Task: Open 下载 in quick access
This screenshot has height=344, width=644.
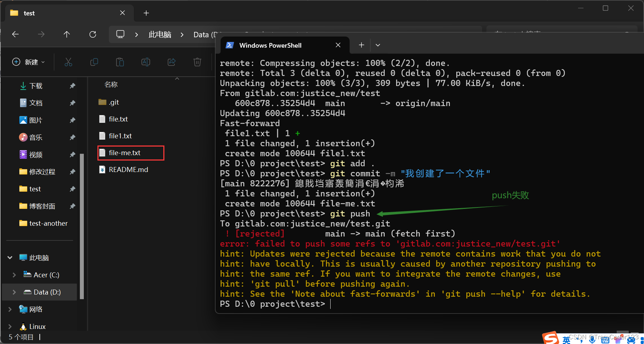Action: [x=36, y=86]
